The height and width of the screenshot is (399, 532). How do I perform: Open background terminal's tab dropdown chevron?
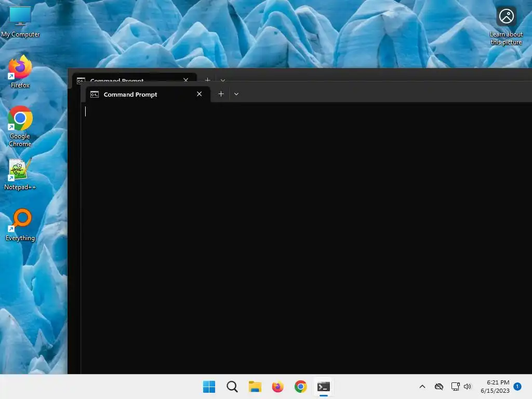(x=222, y=79)
